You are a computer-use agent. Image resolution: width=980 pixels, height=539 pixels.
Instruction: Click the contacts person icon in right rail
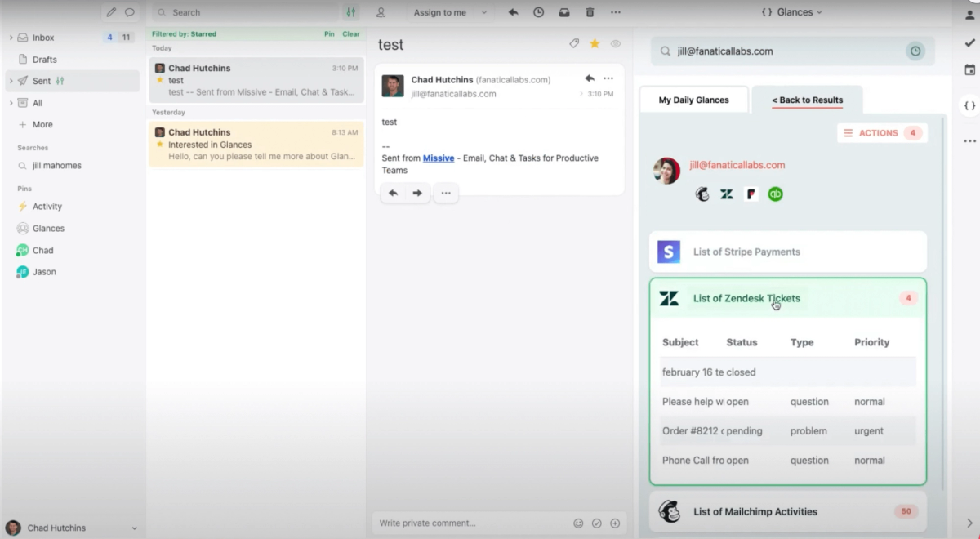click(x=969, y=14)
